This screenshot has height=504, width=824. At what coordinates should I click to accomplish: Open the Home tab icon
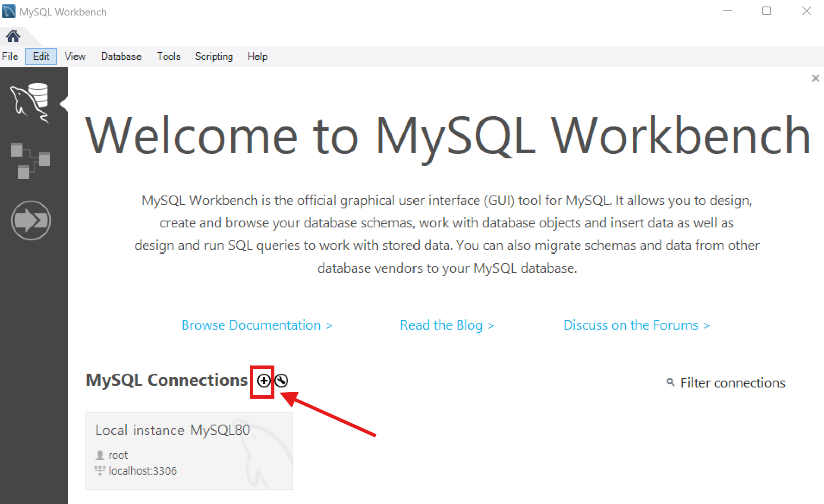tap(13, 36)
